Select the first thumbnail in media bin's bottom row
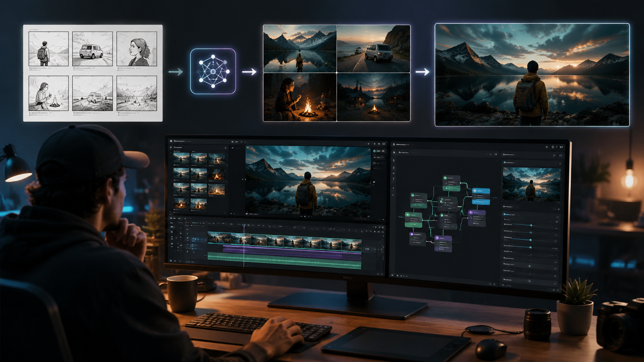This screenshot has height=362, width=644. (181, 204)
